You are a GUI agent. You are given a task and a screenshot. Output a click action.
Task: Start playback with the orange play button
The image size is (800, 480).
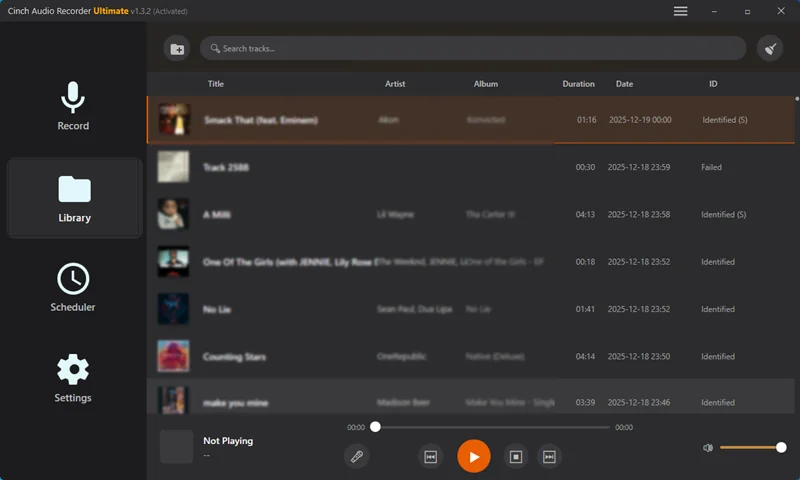(474, 457)
